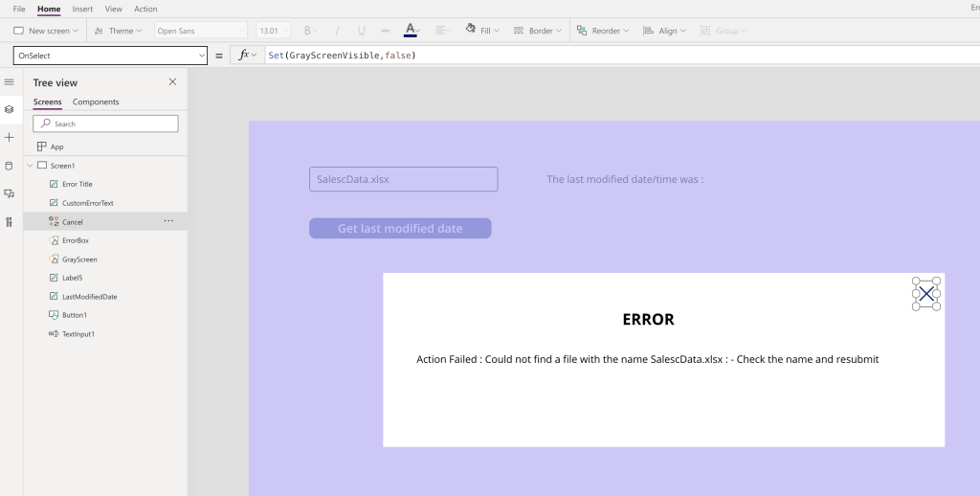This screenshot has height=496, width=980.
Task: Click the X cancel icon on error box
Action: (x=925, y=294)
